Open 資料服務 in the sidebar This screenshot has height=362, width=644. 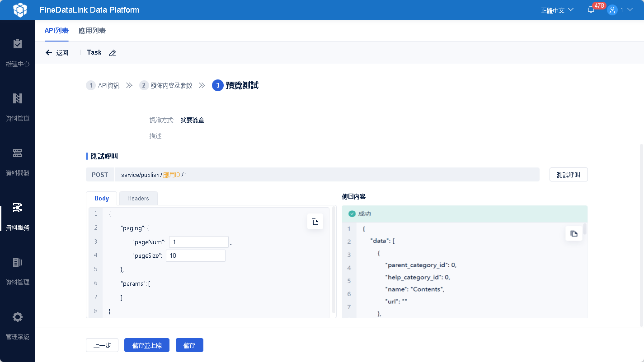(x=18, y=217)
